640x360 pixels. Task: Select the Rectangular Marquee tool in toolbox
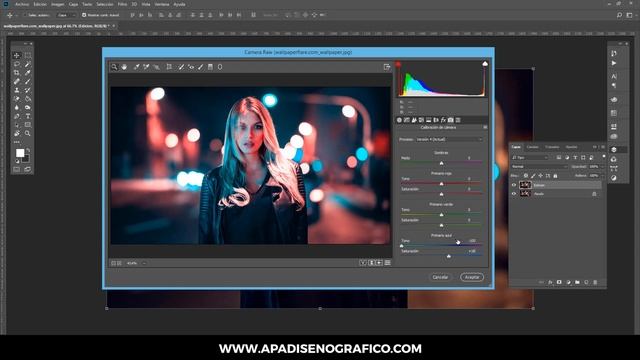click(x=28, y=55)
